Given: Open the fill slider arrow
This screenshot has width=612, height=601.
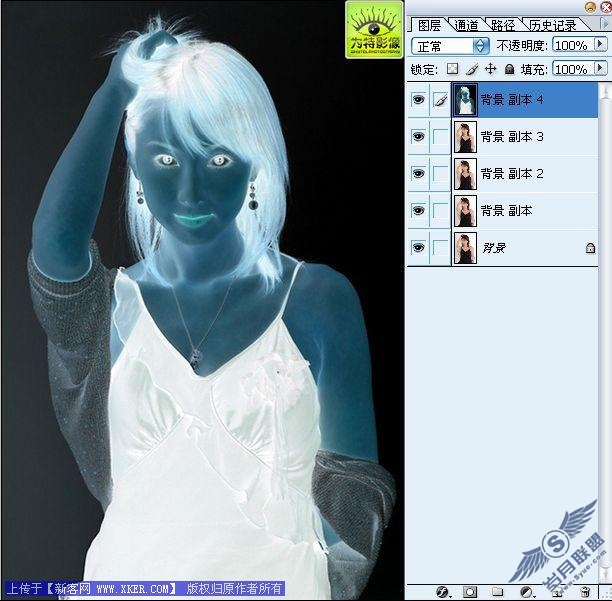Looking at the screenshot, I should 601,68.
